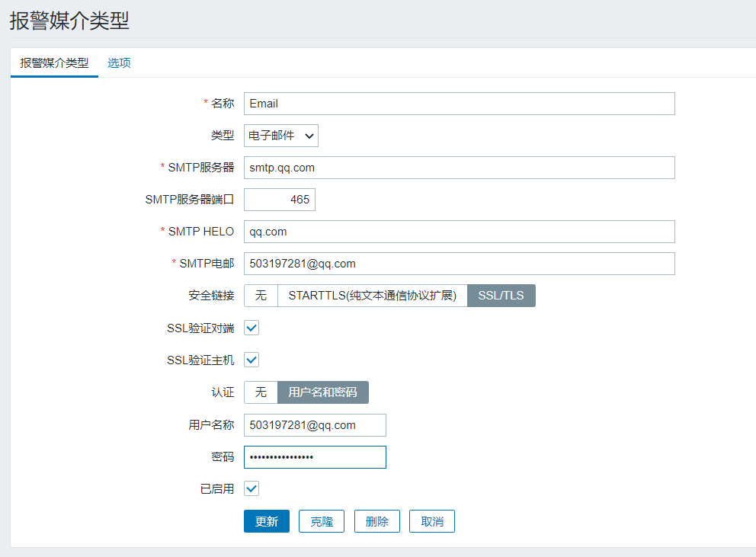The image size is (756, 557).
Task: Click the 克隆 button
Action: tap(322, 521)
